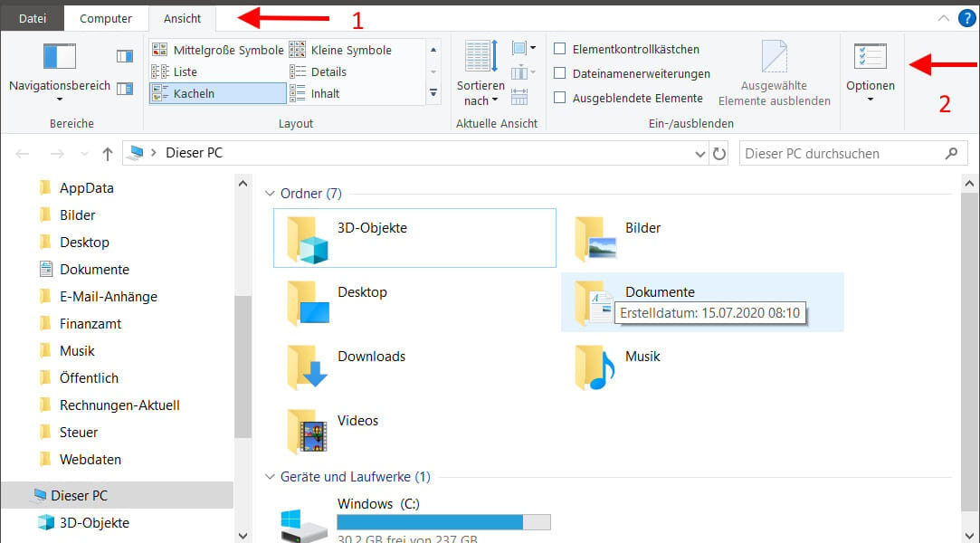Select the Bilder folder tile
This screenshot has height=543, width=980.
[702, 238]
